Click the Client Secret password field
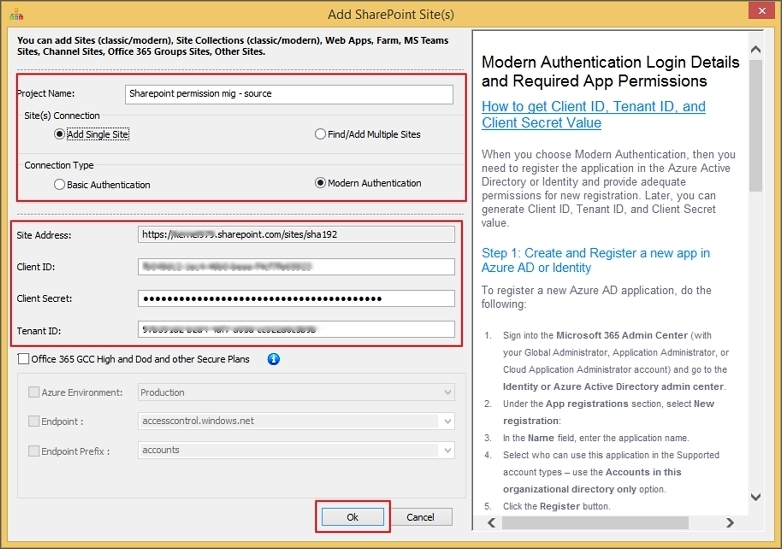The image size is (782, 549). (x=296, y=299)
